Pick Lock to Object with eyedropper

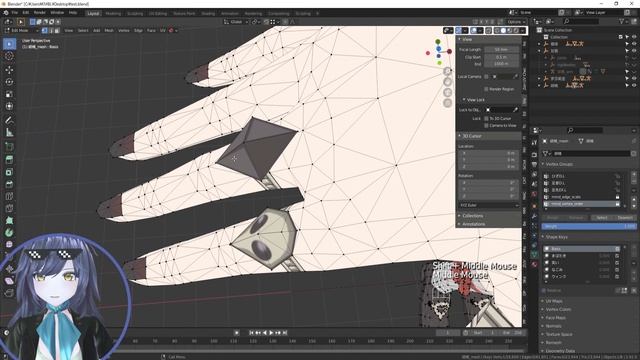tap(516, 110)
